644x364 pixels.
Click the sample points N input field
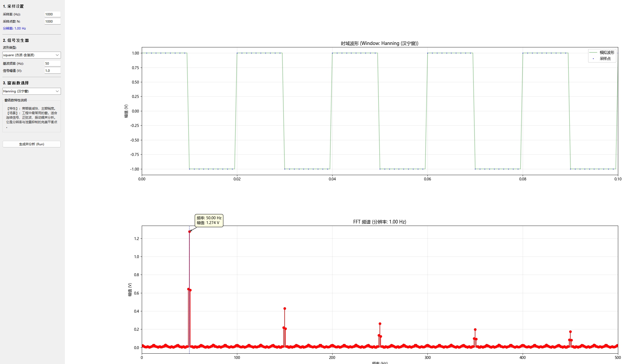point(52,22)
